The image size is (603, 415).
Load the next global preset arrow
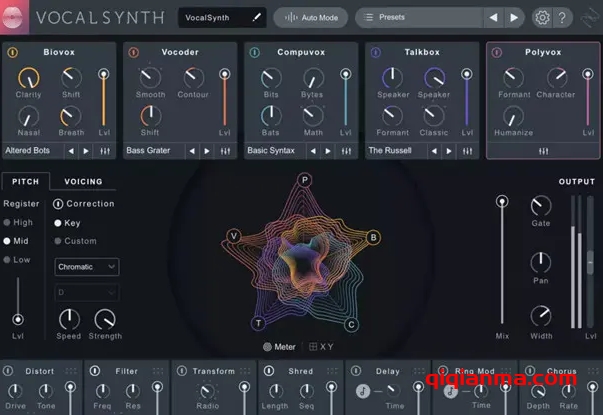[x=514, y=17]
